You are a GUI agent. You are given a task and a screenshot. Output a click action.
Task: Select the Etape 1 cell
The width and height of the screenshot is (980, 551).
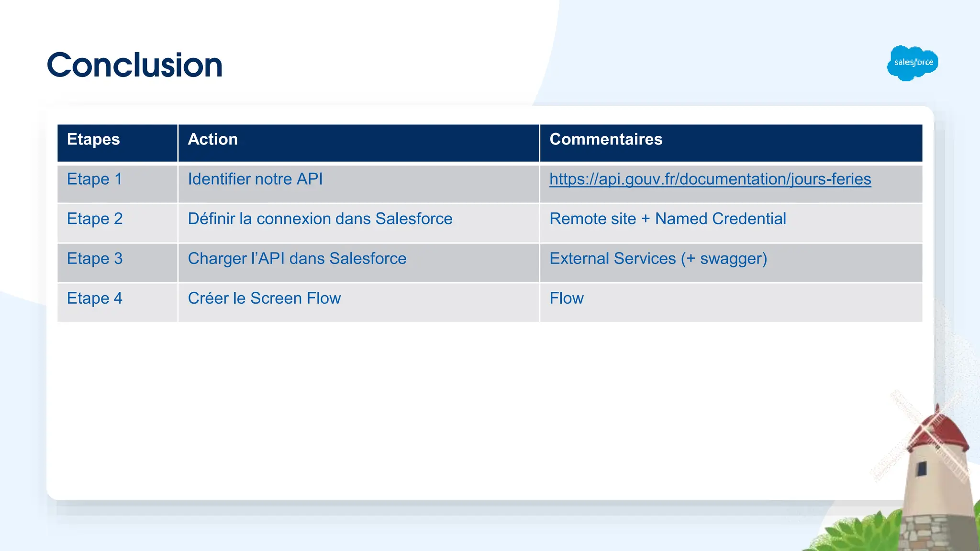(117, 184)
